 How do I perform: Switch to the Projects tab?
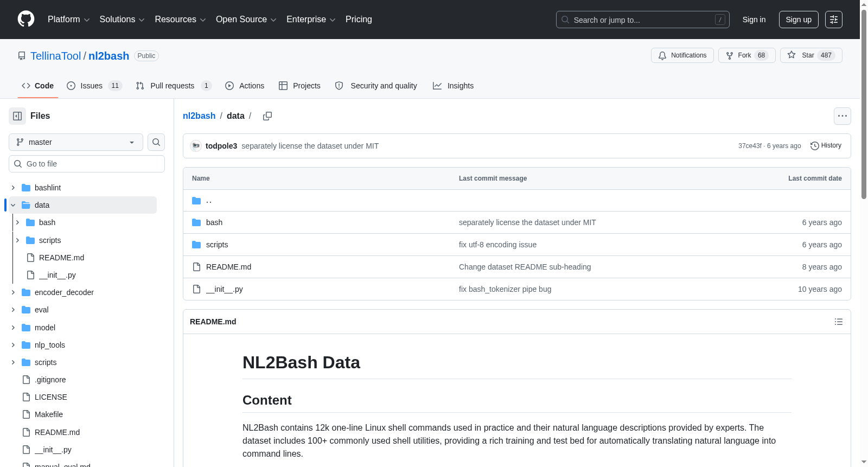(299, 86)
